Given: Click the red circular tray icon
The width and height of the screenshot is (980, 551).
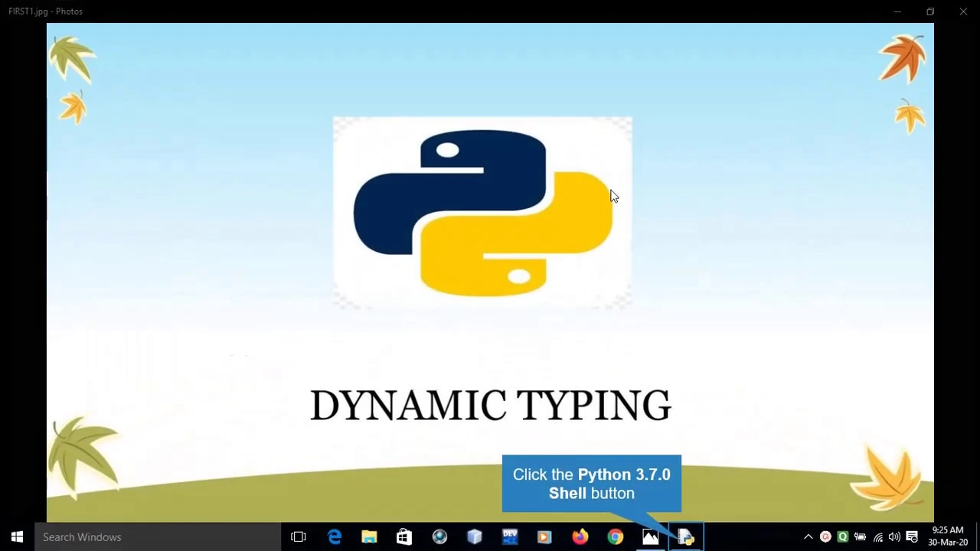Looking at the screenshot, I should pos(825,537).
